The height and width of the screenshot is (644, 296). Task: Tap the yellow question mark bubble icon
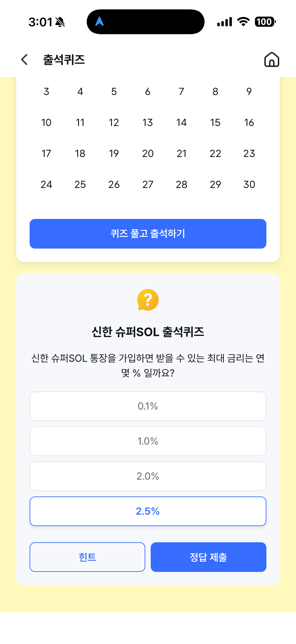pyautogui.click(x=148, y=300)
